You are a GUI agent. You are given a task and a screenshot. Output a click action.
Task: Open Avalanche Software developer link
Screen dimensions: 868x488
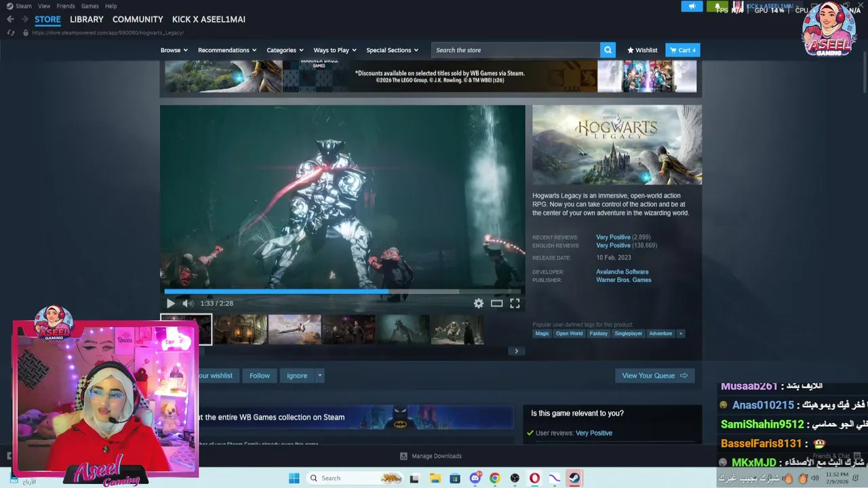[x=622, y=272]
